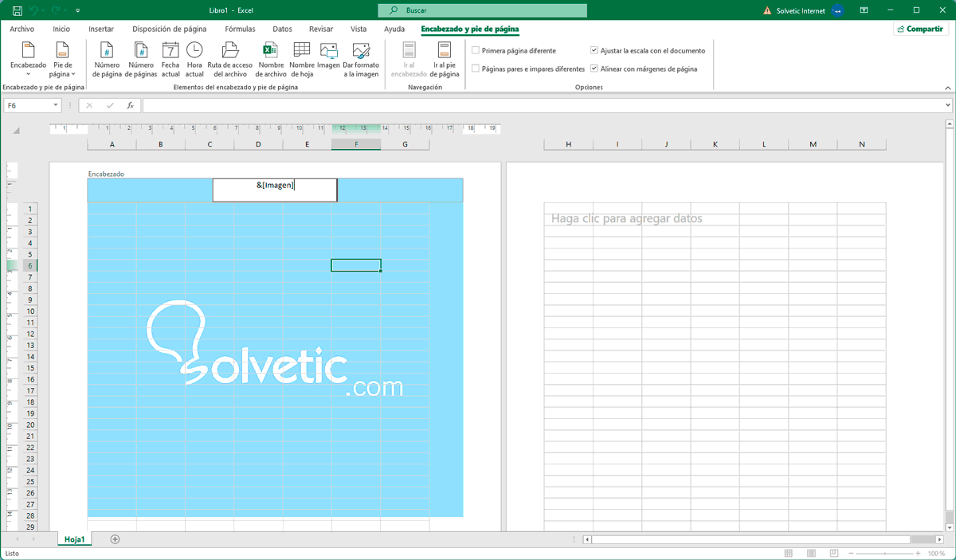Click the formula bar input area

coord(542,105)
